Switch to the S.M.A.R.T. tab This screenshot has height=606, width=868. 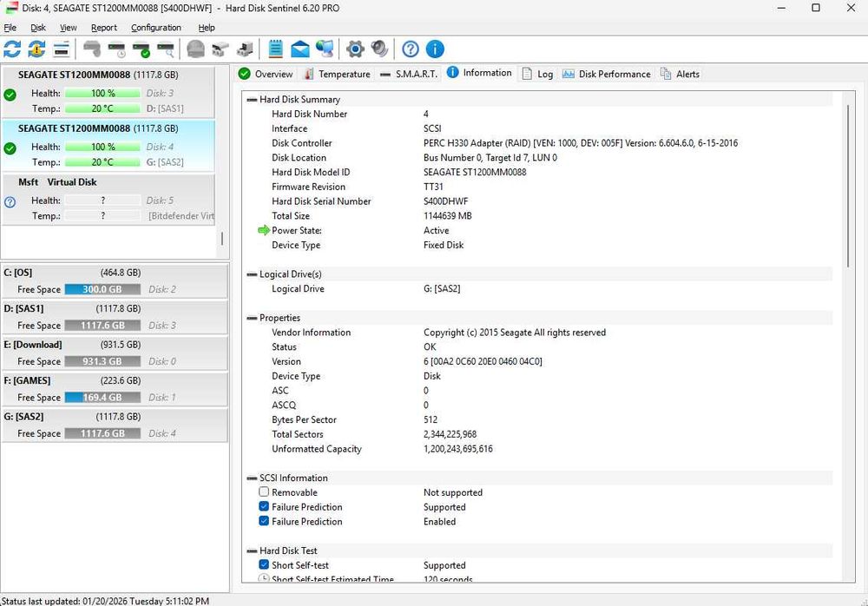pos(409,74)
